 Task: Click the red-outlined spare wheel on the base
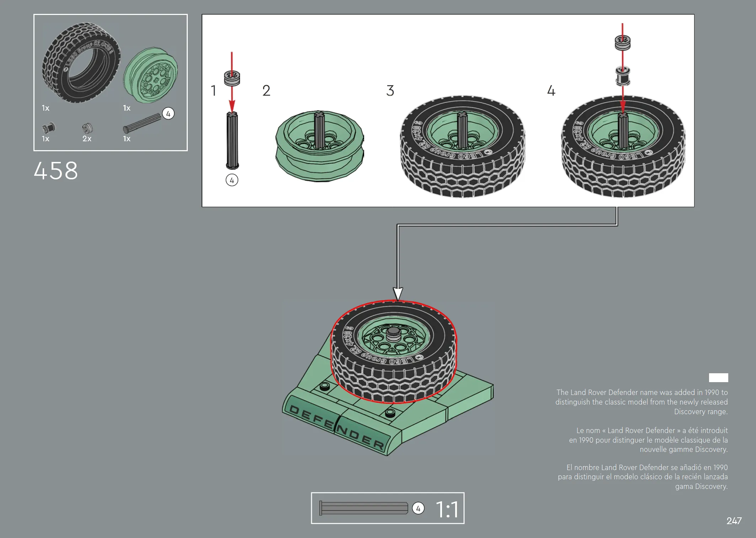coord(394,352)
